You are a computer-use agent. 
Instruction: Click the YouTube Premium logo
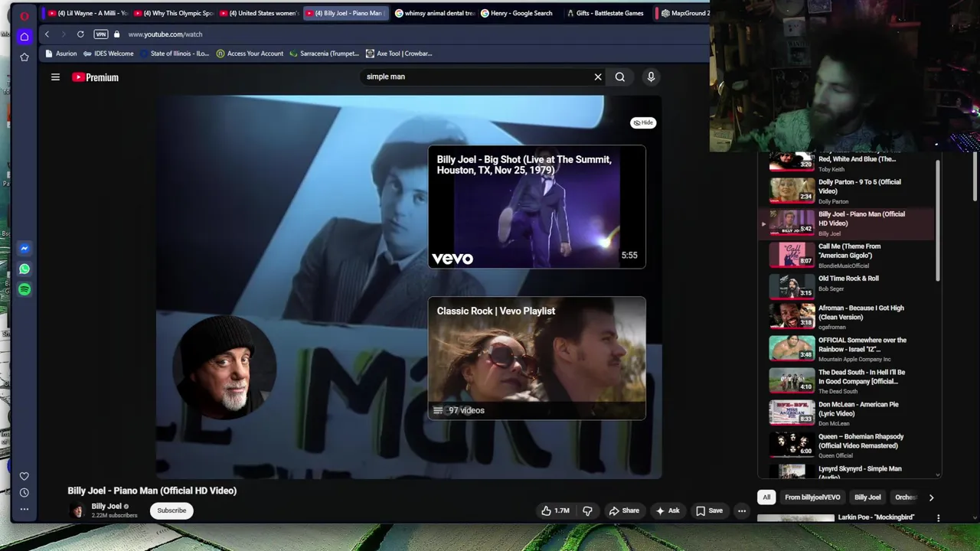(x=96, y=77)
